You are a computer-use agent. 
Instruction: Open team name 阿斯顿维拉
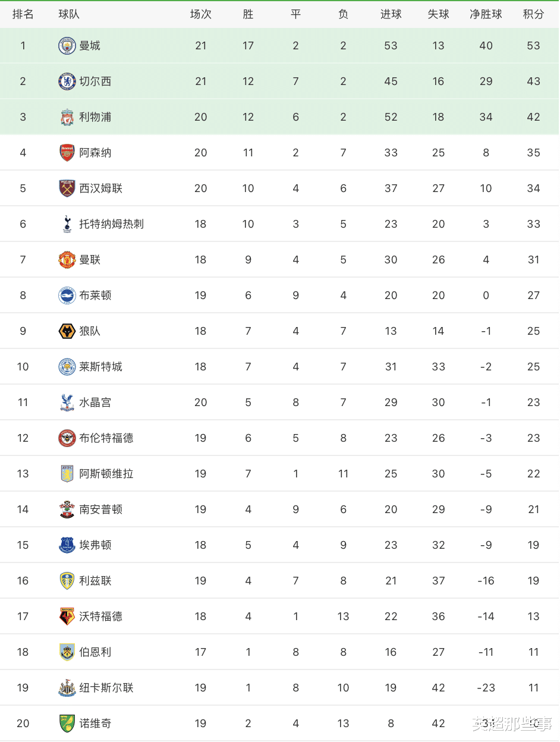106,474
